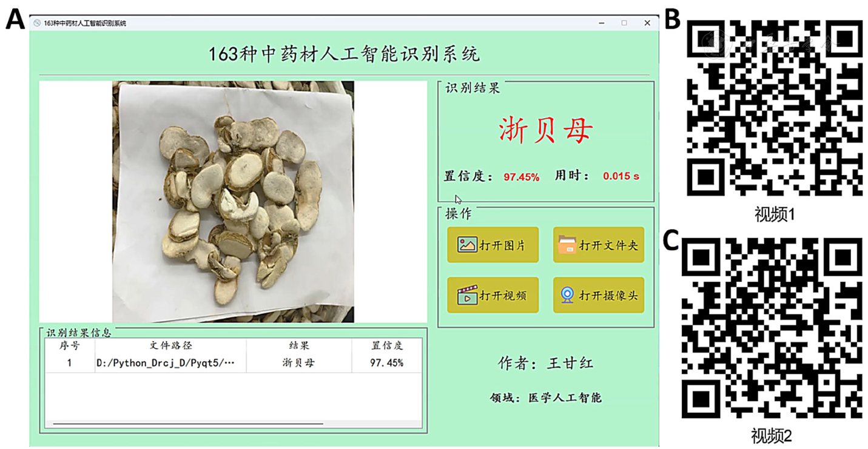Click the horizontal scrollbar under the results table
Screen dimensions: 868x449
(188, 424)
